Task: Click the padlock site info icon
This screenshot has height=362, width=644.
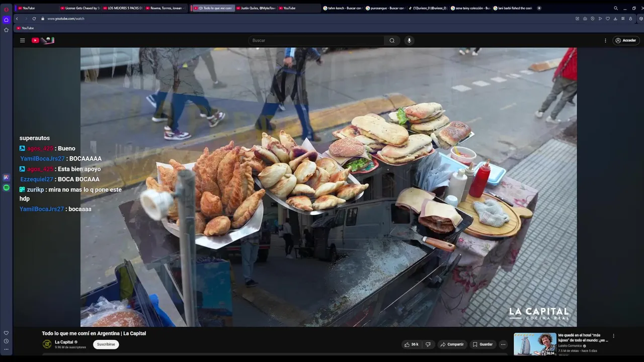Action: point(43,19)
